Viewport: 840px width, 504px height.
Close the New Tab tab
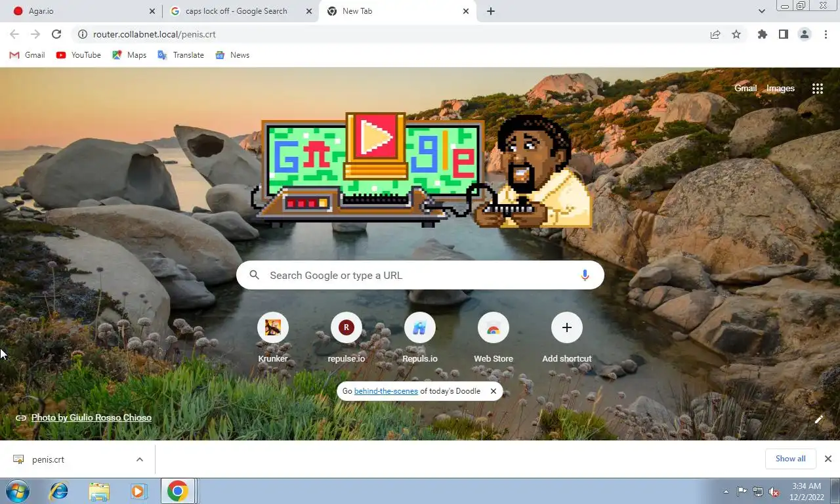[466, 11]
